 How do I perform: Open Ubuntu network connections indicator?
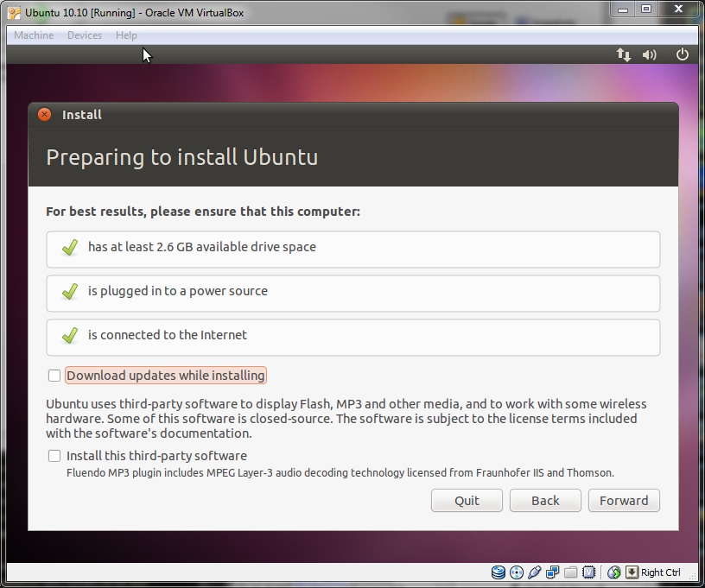(x=623, y=54)
